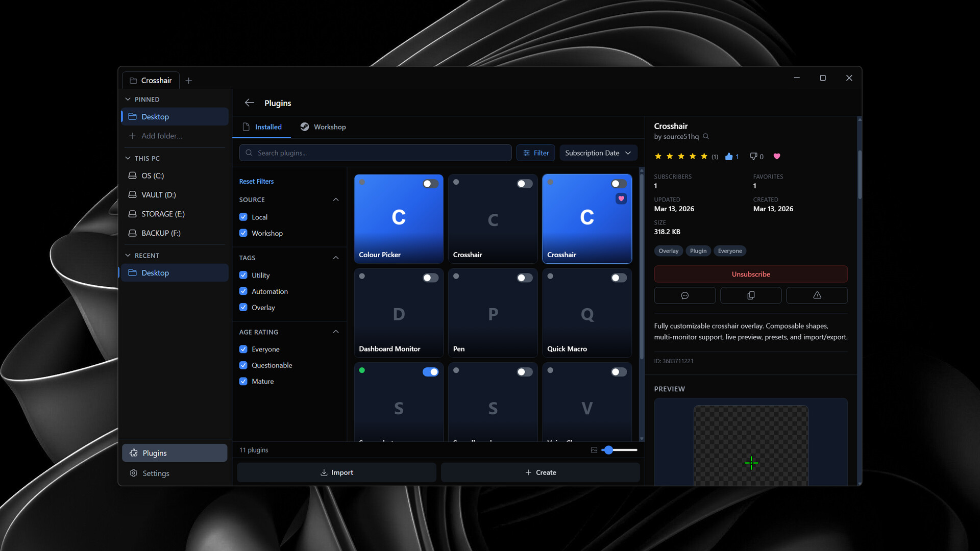This screenshot has width=980, height=551.
Task: Switch to the Workshop tab
Action: pyautogui.click(x=323, y=127)
